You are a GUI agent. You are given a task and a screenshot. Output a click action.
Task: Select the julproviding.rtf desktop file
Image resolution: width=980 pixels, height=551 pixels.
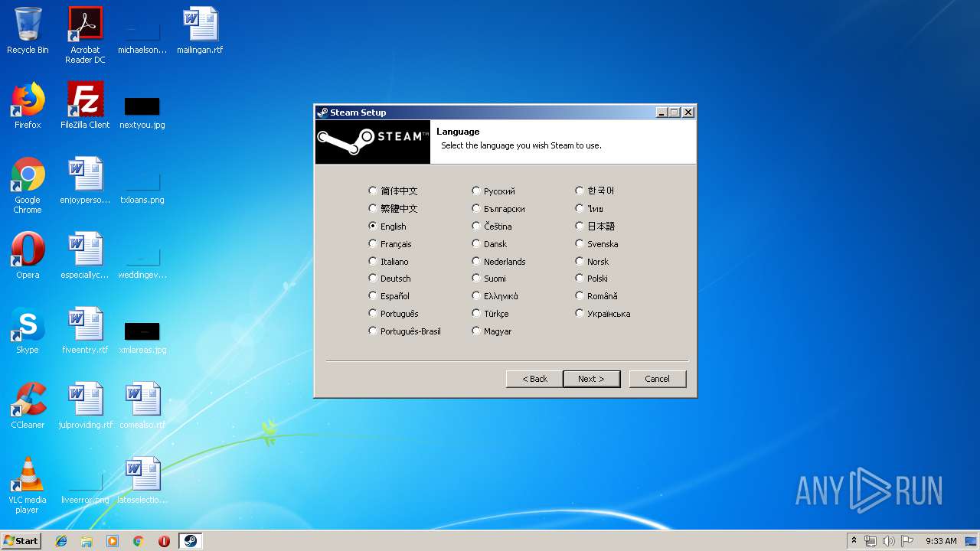tap(85, 406)
